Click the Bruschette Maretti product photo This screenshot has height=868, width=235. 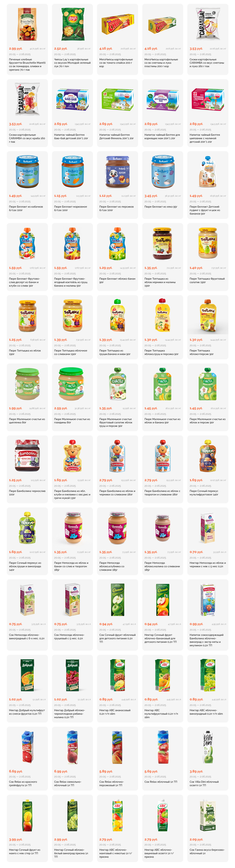(27, 24)
